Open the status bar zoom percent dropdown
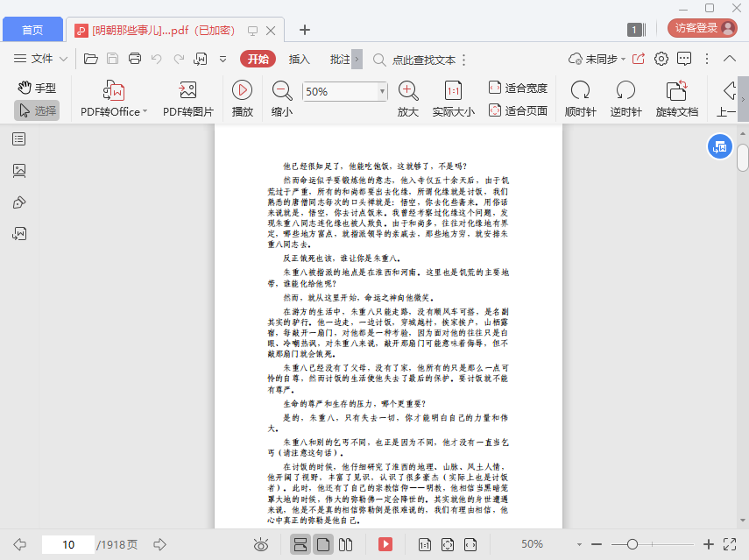749x560 pixels. (579, 544)
